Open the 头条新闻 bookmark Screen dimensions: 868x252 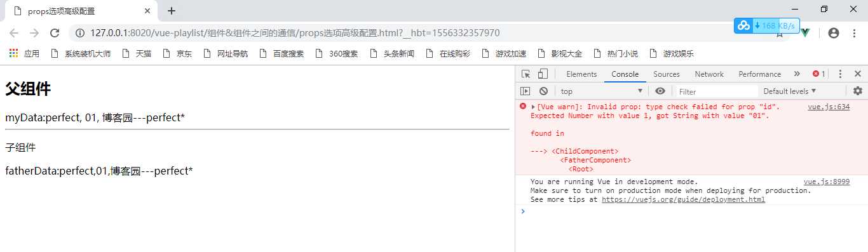click(392, 53)
